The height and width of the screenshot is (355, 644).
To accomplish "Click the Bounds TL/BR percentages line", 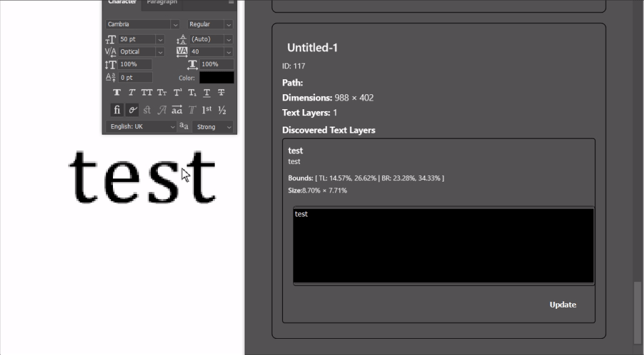I will 366,178.
